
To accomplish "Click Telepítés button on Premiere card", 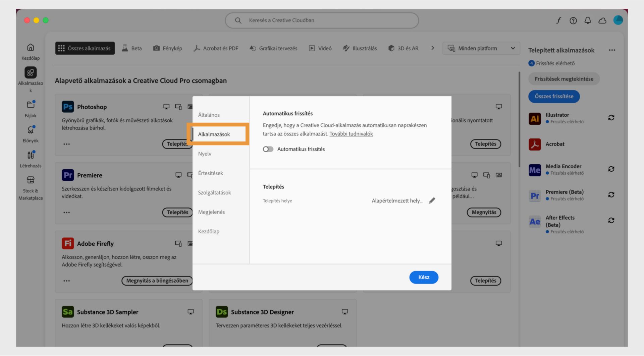I will [x=177, y=212].
